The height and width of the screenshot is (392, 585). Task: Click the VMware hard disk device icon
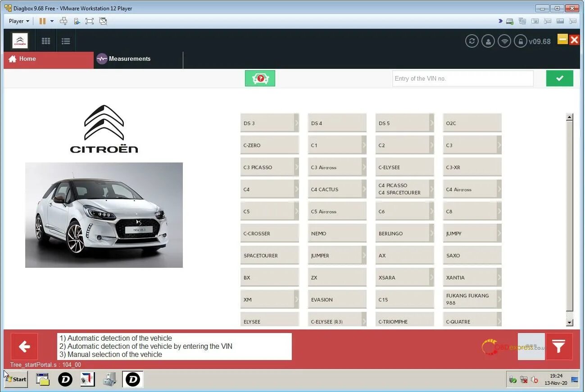[510, 21]
